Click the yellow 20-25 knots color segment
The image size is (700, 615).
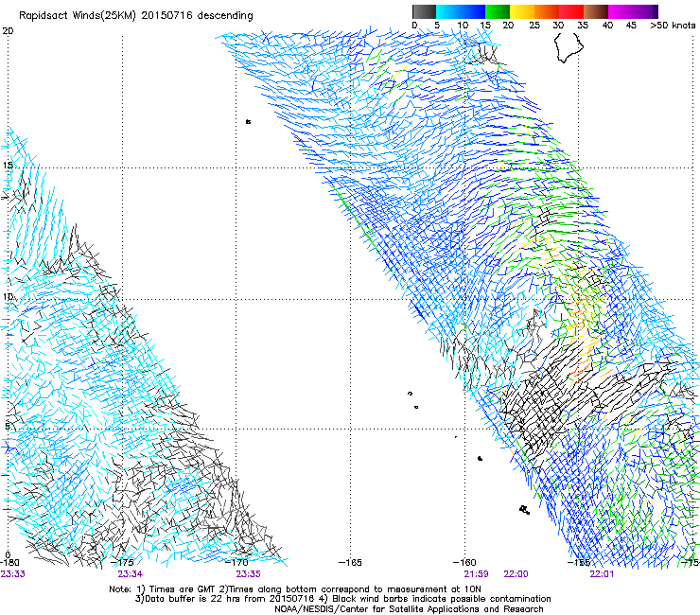coord(522,11)
